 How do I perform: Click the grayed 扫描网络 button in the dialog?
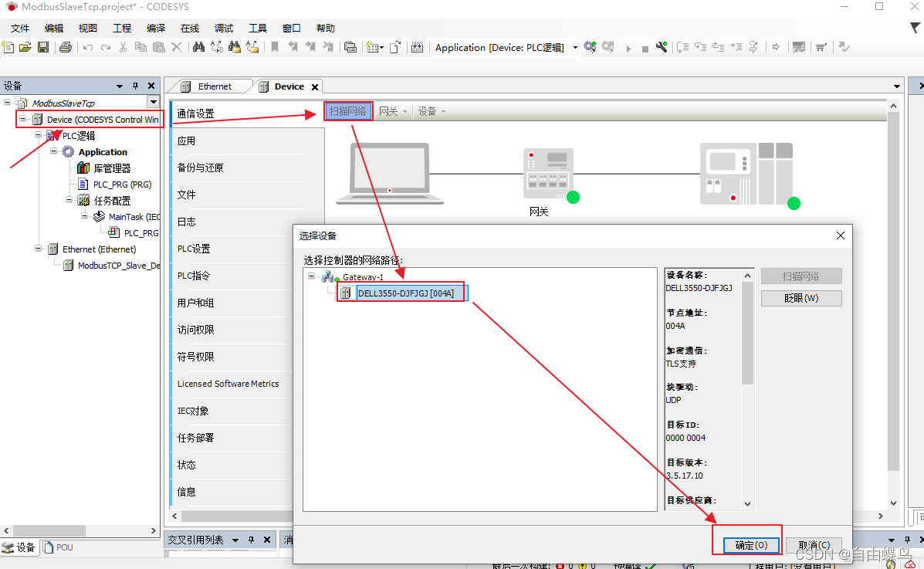(800, 276)
